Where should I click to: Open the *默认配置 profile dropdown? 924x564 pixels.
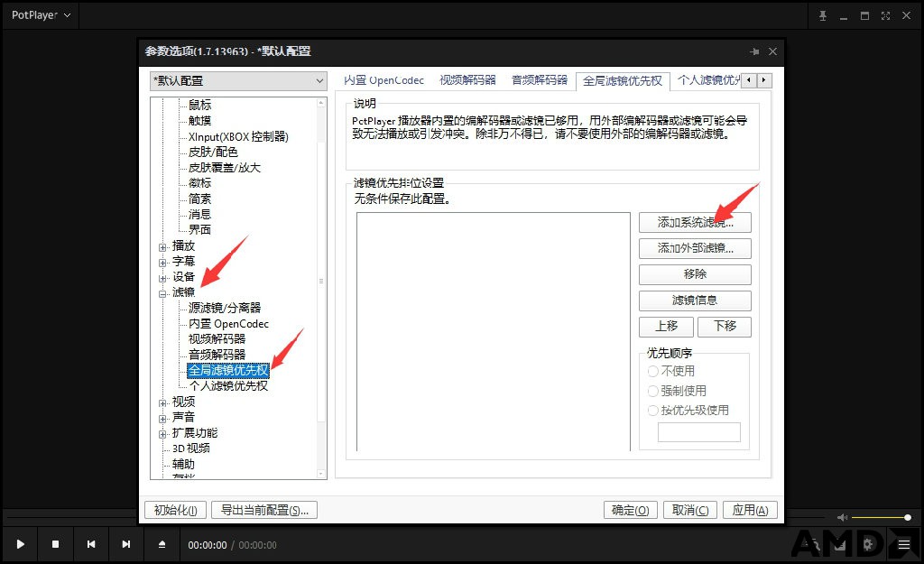(x=238, y=80)
